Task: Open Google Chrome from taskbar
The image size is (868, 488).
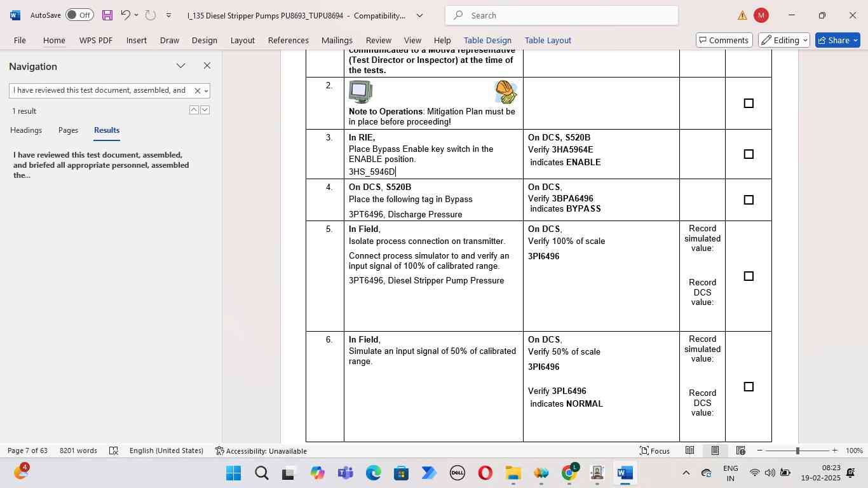Action: [x=569, y=473]
